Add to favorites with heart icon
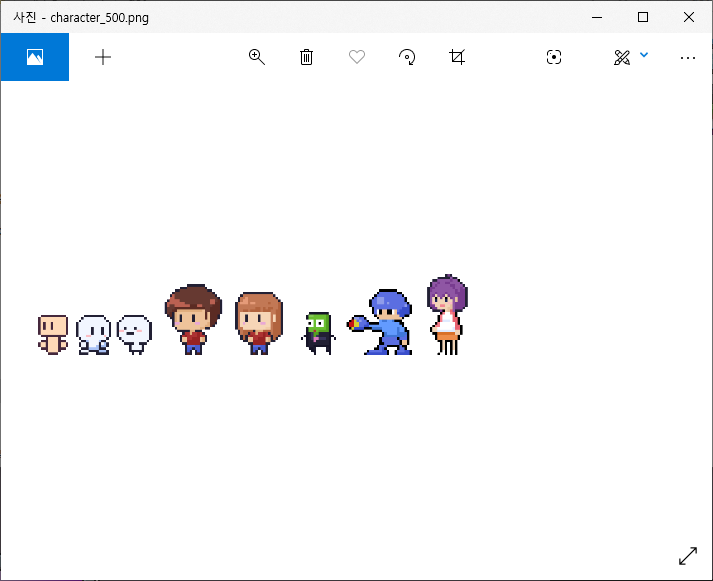The image size is (713, 581). [357, 57]
